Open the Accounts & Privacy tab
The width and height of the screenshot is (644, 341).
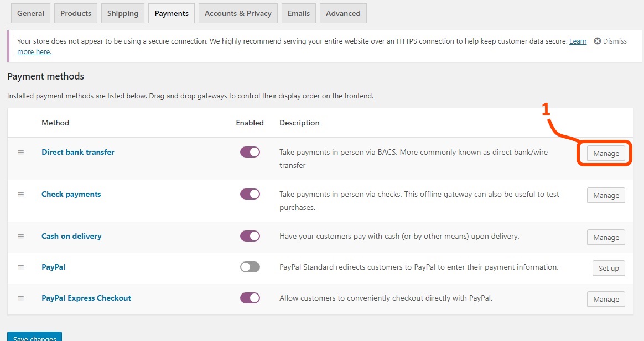click(237, 13)
